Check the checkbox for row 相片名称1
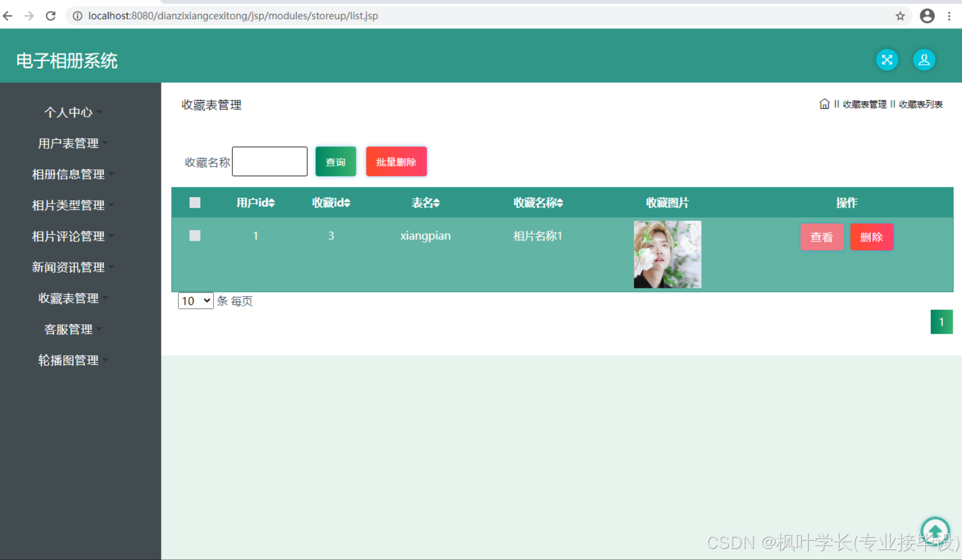 pos(195,236)
